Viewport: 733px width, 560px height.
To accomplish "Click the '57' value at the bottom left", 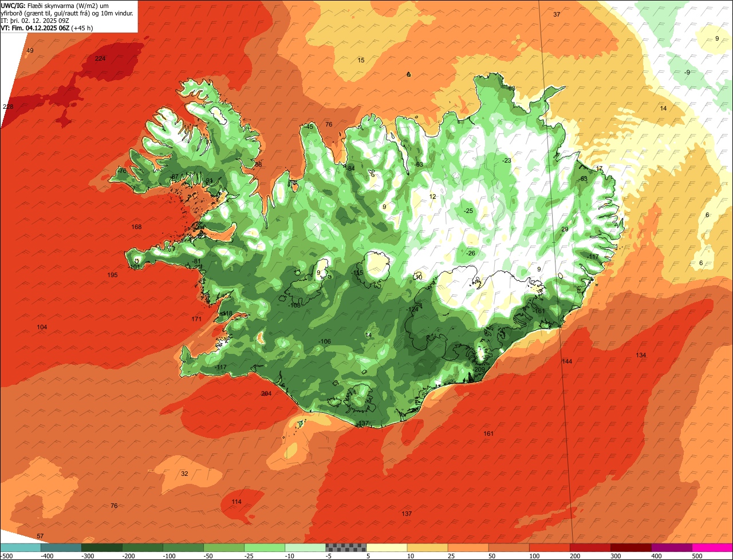I will click(40, 536).
